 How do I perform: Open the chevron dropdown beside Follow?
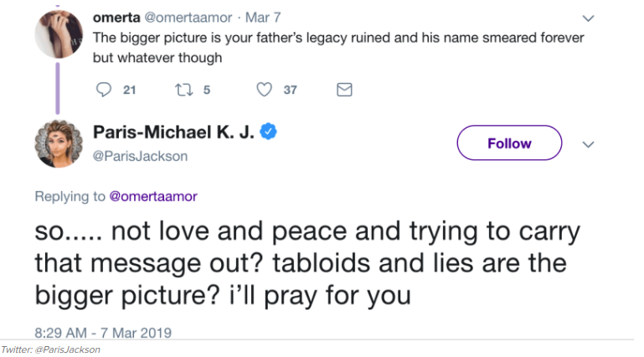pos(588,144)
